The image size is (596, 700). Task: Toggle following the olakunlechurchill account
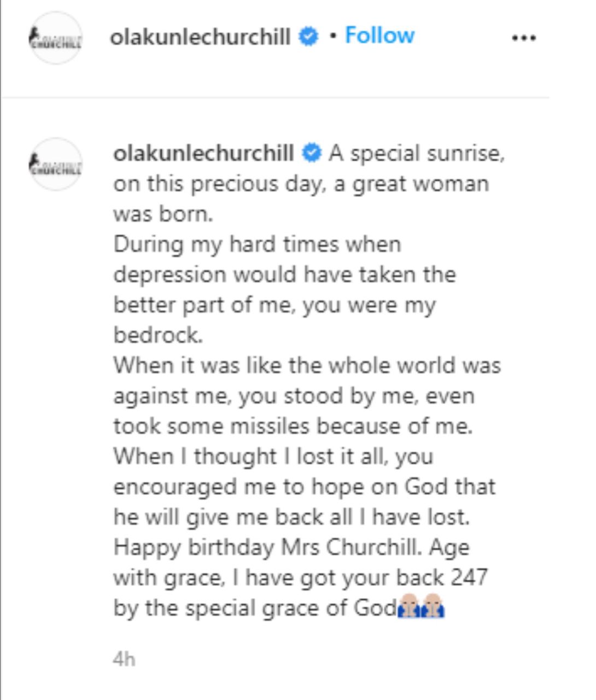click(379, 35)
